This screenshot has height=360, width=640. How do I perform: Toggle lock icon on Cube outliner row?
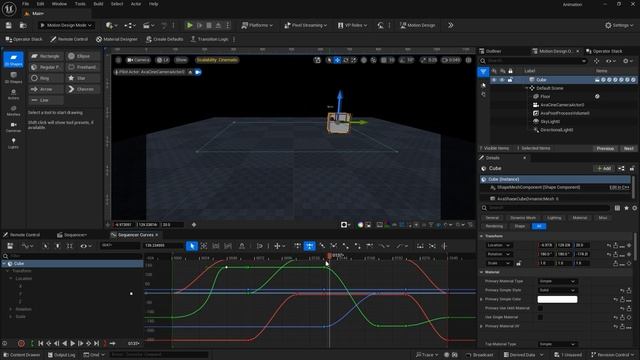click(x=510, y=80)
